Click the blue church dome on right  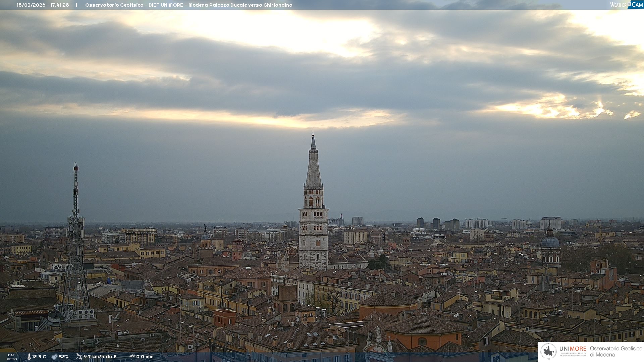(x=550, y=242)
